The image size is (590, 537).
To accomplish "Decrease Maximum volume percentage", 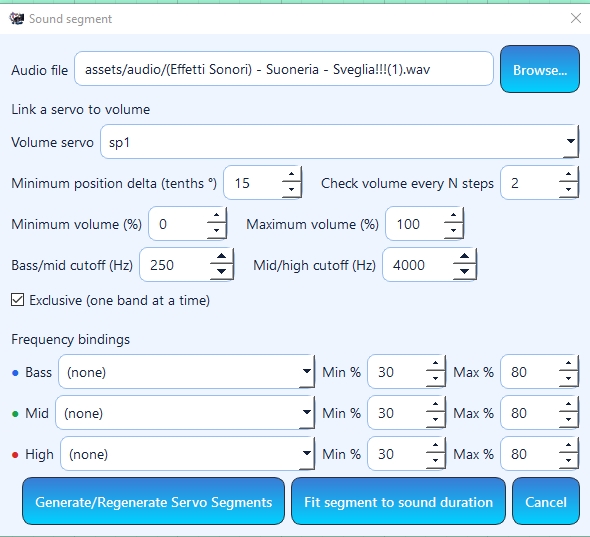I will coord(453,231).
